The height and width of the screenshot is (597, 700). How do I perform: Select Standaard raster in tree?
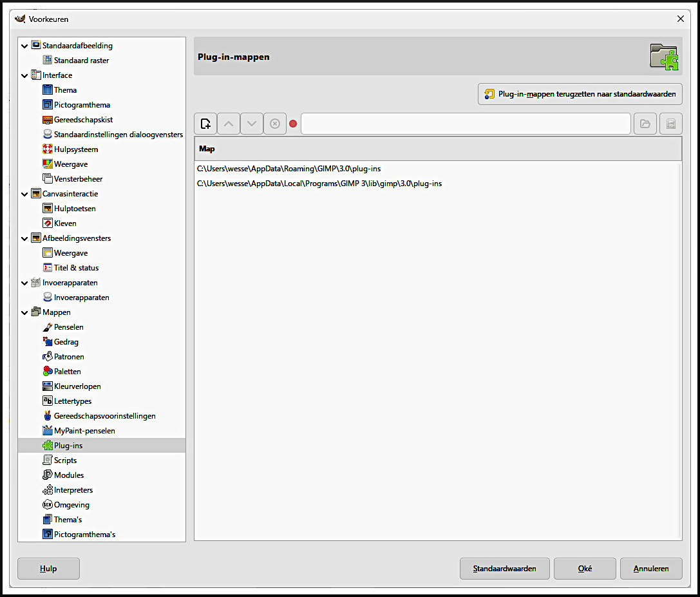click(x=81, y=61)
